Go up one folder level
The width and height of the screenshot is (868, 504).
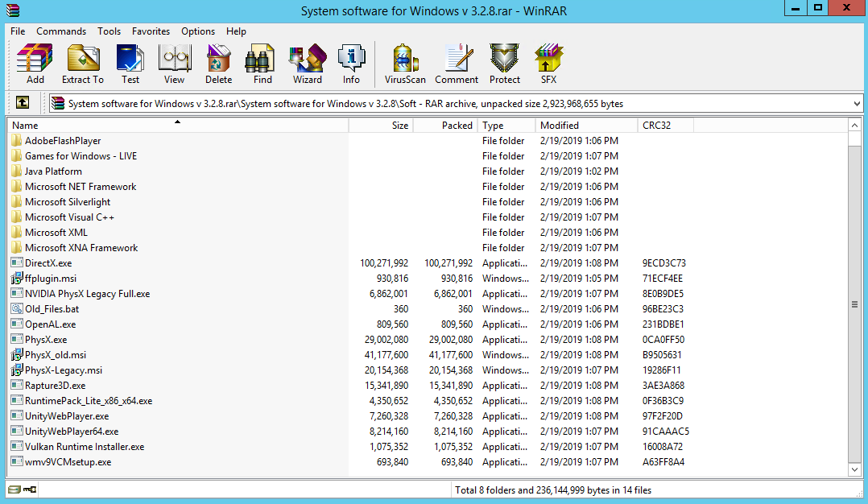23,103
